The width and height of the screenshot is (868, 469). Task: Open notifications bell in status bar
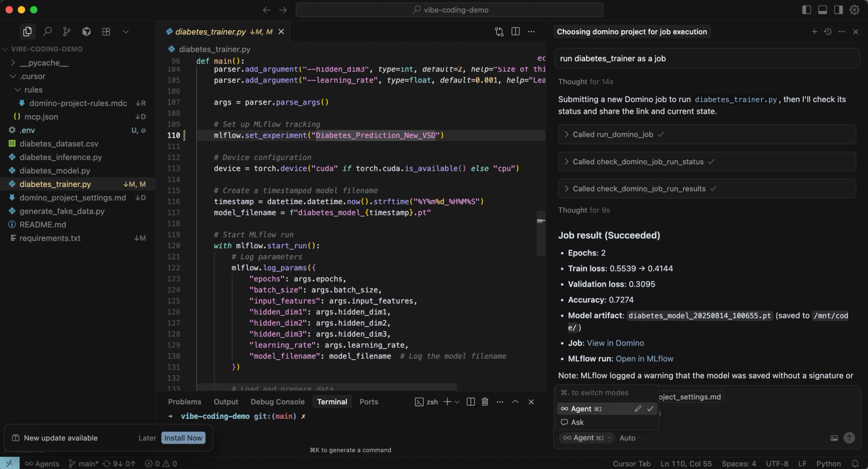[855, 464]
